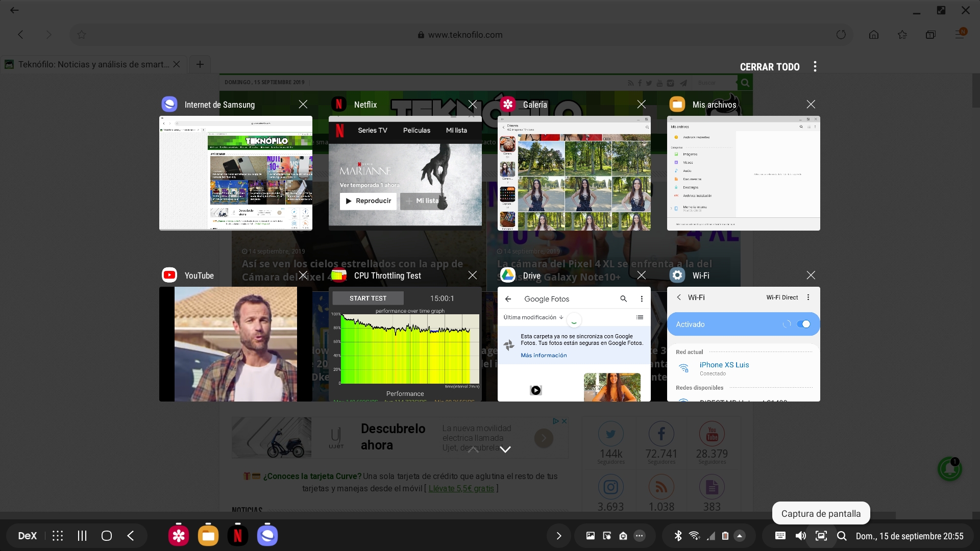Close the CPU Throttling Test card

tap(473, 275)
